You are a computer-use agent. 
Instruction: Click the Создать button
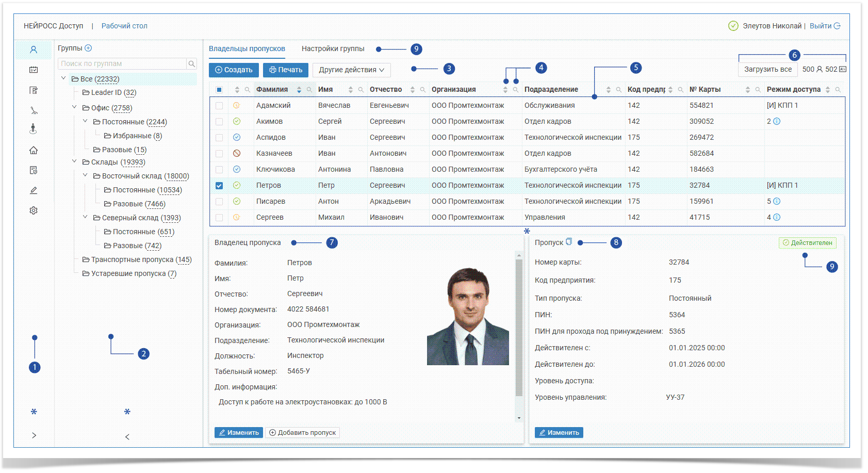(234, 70)
